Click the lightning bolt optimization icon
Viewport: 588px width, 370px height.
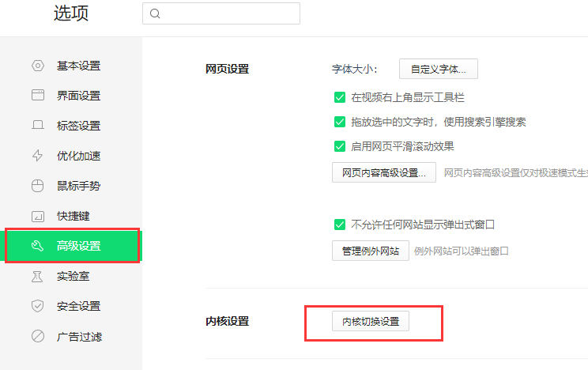coord(37,156)
